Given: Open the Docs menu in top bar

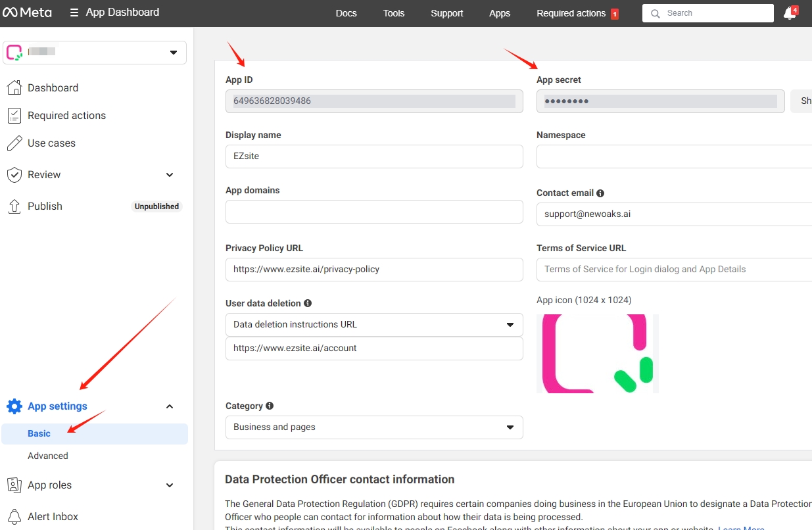Looking at the screenshot, I should click(346, 12).
